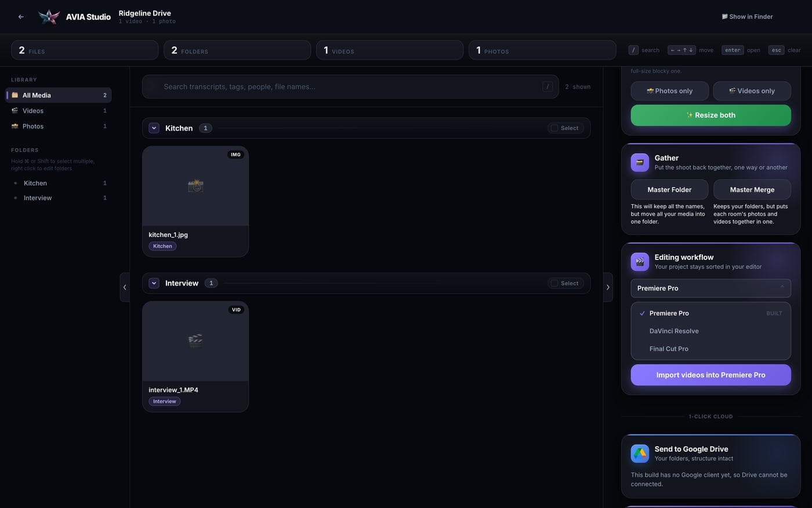Click the 2 Folders stat card
Screen dimensions: 812x508
pyautogui.click(x=237, y=51)
